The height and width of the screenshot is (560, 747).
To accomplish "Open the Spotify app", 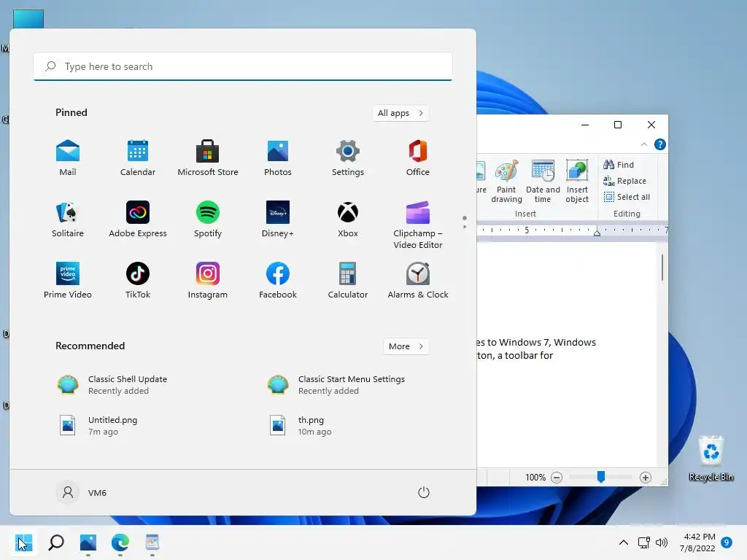I will [x=208, y=219].
